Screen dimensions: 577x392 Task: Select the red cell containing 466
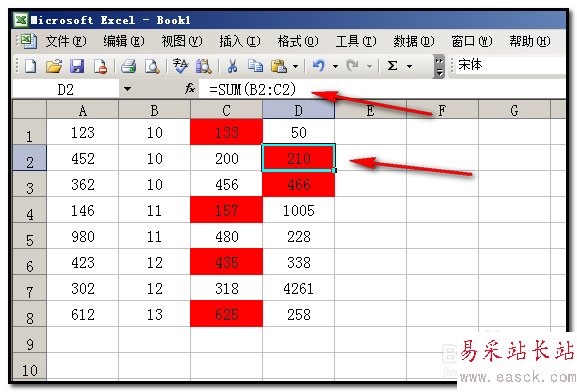(298, 184)
